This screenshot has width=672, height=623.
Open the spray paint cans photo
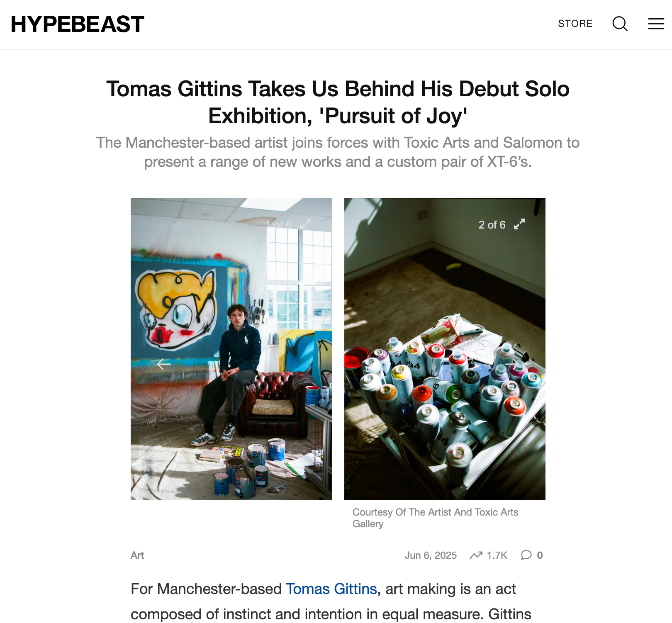[x=445, y=349]
